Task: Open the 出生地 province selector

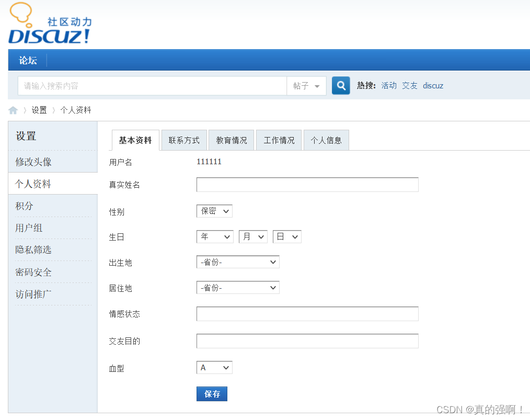Action: tap(238, 262)
